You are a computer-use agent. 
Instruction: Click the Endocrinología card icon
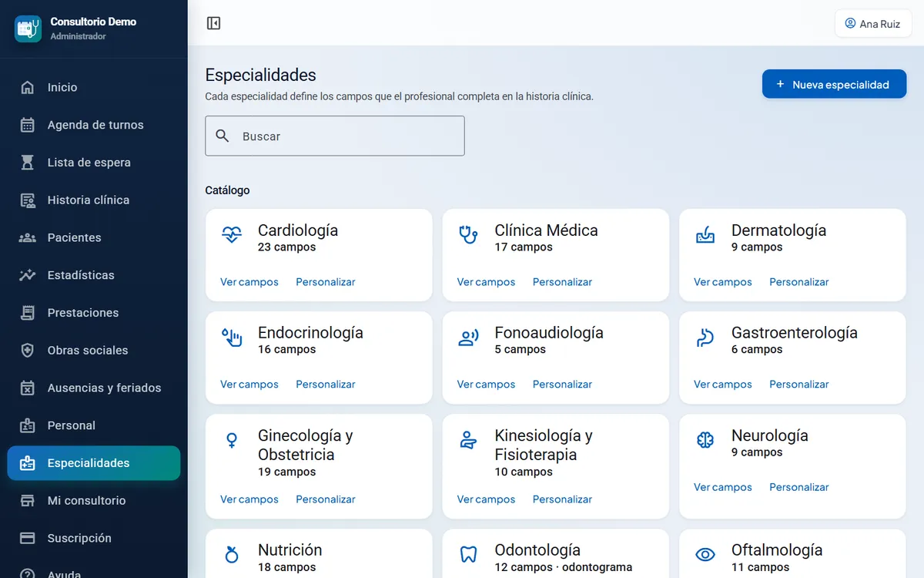coord(232,337)
